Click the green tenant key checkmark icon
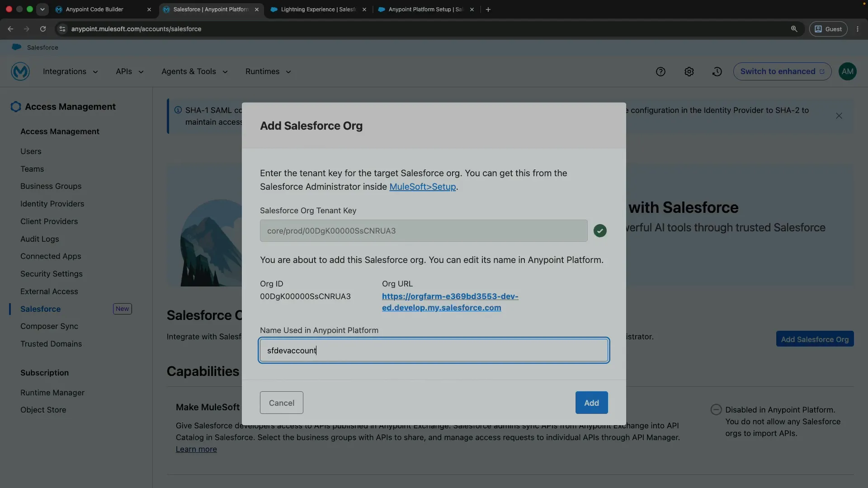 (600, 231)
